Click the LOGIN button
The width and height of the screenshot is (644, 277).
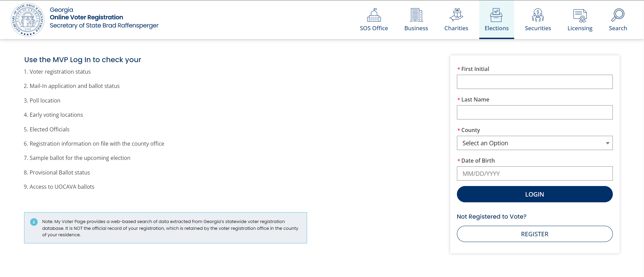535,194
